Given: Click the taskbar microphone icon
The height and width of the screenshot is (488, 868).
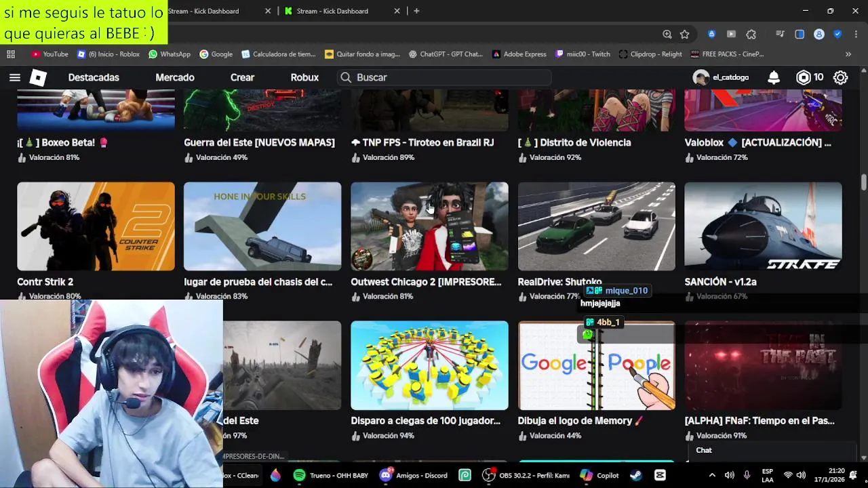Looking at the screenshot, I should [747, 475].
